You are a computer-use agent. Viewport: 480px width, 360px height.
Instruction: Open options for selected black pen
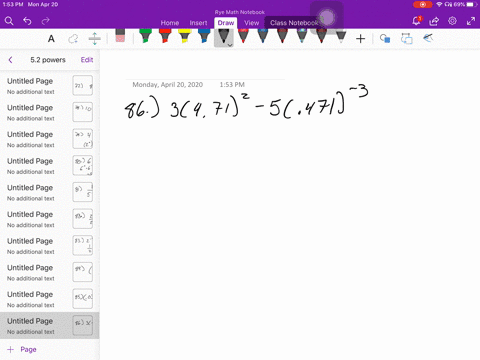click(x=230, y=44)
